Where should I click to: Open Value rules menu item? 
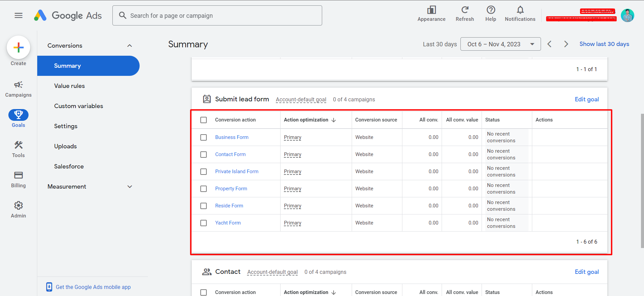[69, 86]
